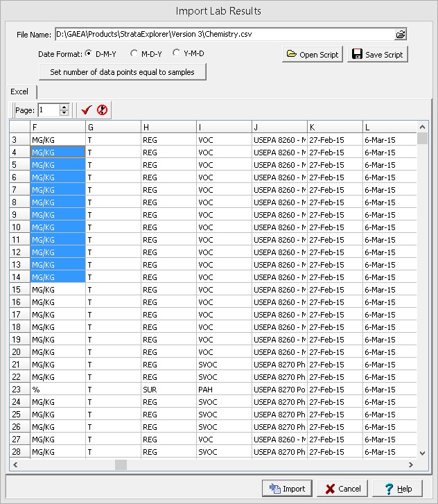
Task: Click the Save Script button
Action: click(377, 54)
